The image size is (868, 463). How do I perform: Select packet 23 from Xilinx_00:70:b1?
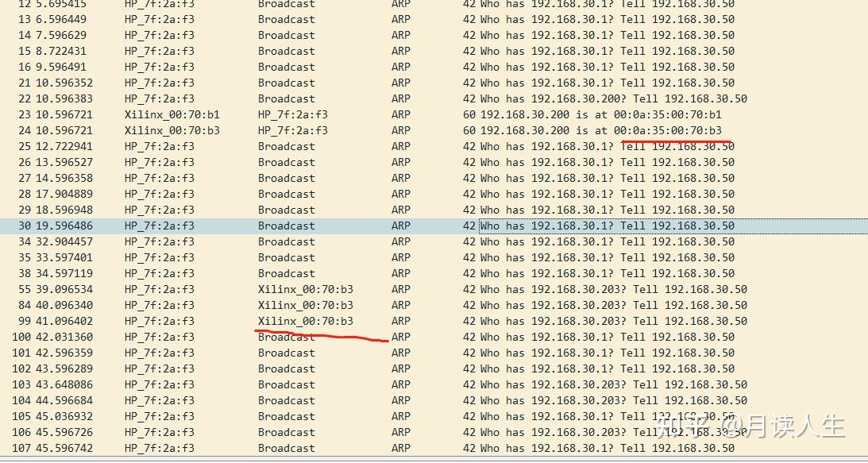click(318, 114)
